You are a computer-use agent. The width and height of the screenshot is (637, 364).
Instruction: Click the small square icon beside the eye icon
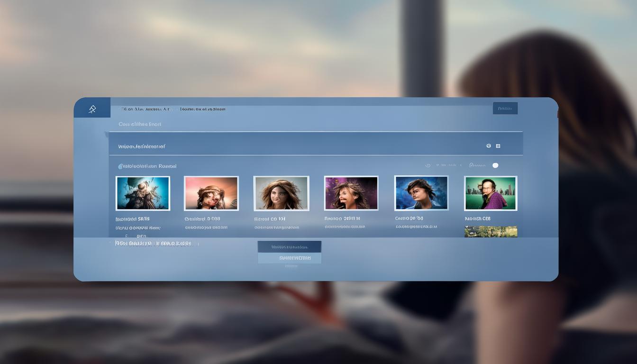coord(498,146)
